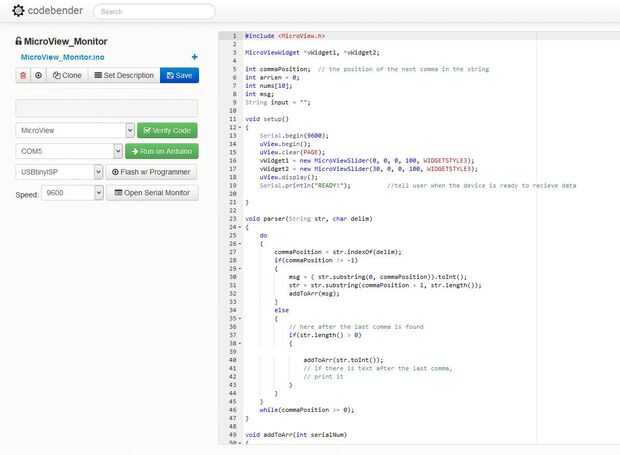Click the codebender brand name
The image size is (620, 455).
(x=55, y=11)
